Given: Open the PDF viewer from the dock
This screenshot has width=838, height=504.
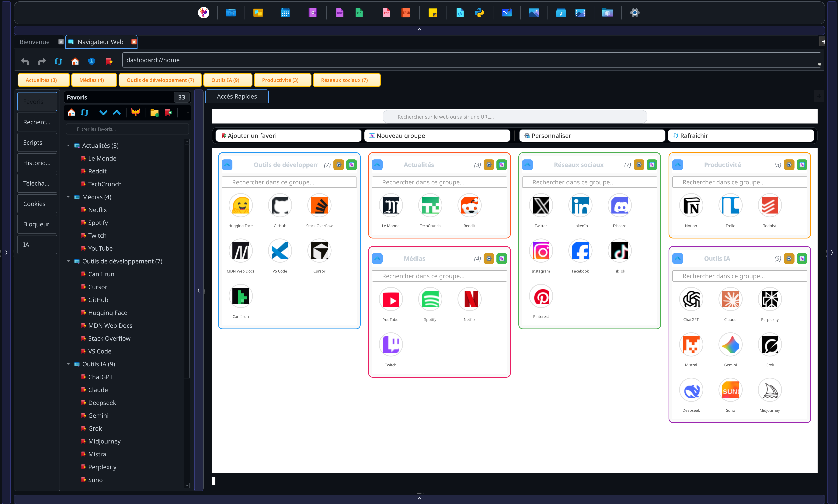Looking at the screenshot, I should (386, 13).
